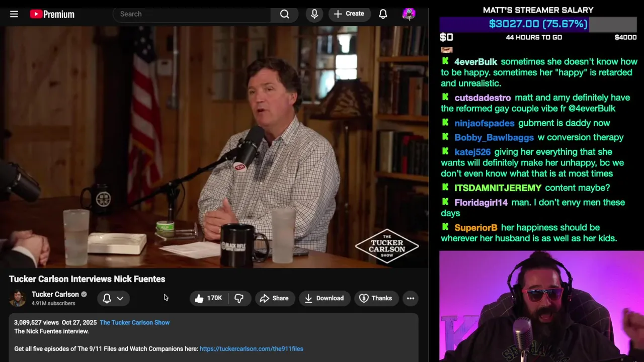
Task: Click Kick badge next to 4everBulk
Action: 445,61
